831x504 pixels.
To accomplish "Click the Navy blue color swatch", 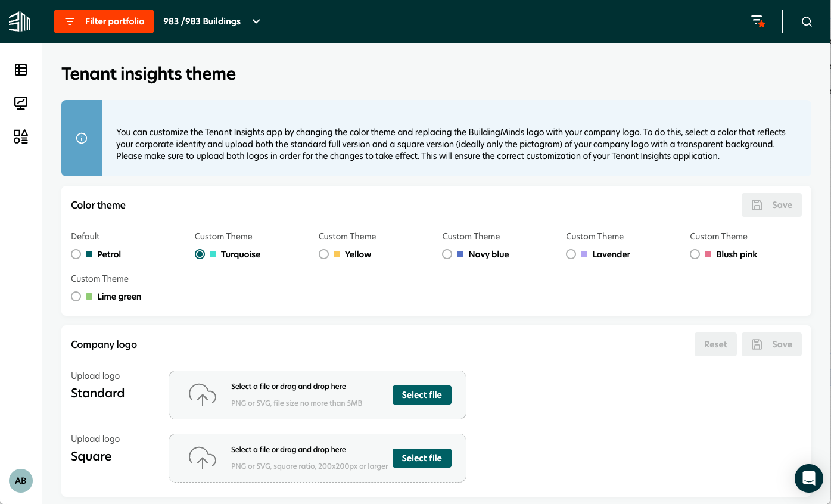I will coord(460,254).
